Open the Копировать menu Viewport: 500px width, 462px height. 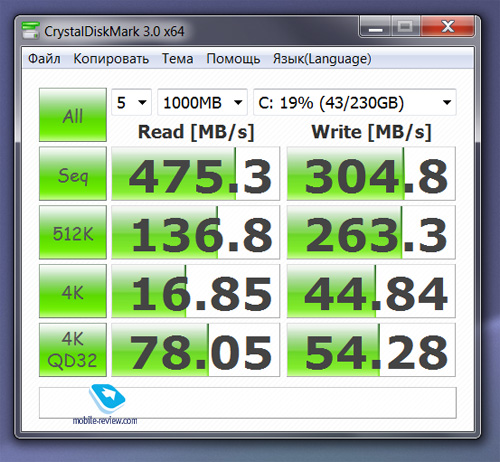pos(111,59)
